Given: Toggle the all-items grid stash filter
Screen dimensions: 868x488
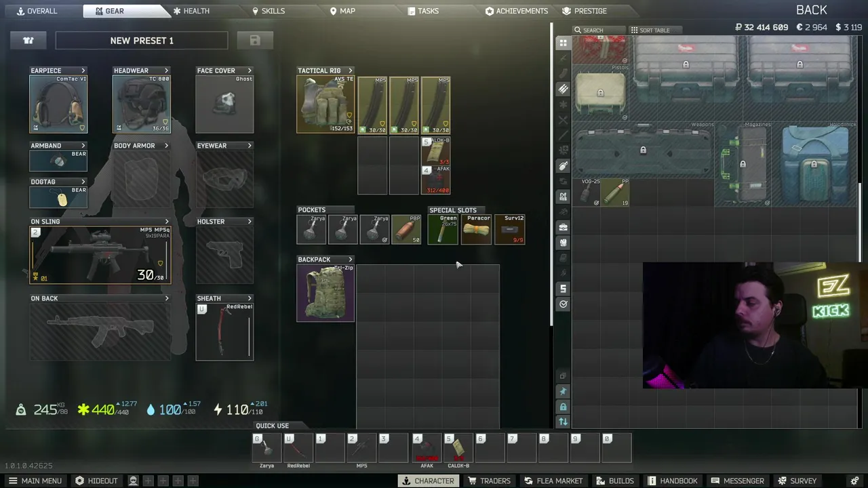Looking at the screenshot, I should (563, 43).
